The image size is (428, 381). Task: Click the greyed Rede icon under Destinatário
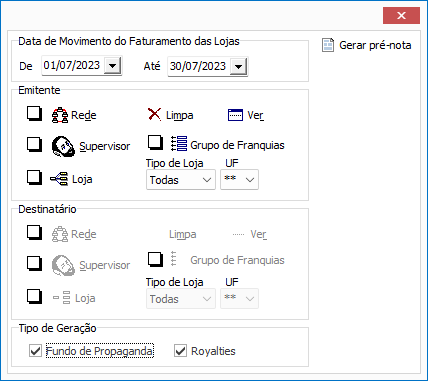60,234
